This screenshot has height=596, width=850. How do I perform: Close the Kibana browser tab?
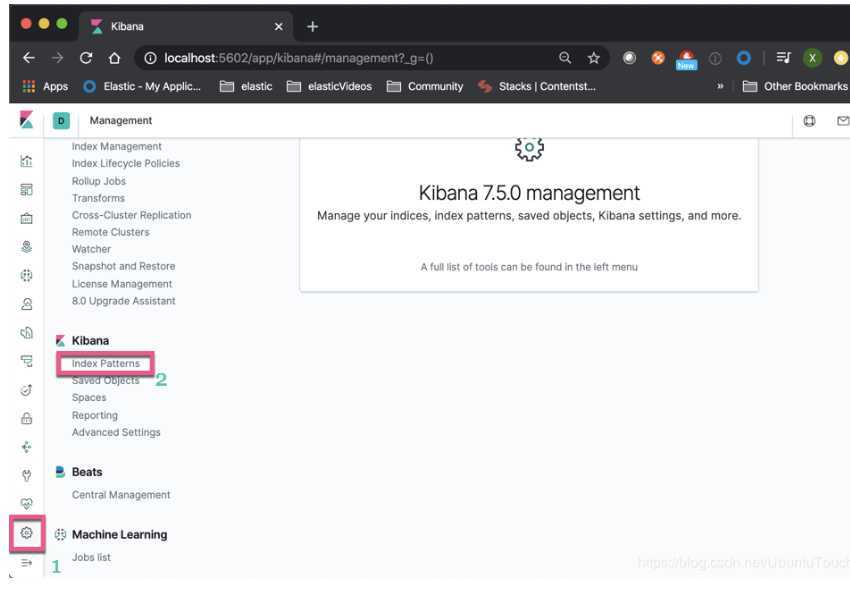coord(279,27)
